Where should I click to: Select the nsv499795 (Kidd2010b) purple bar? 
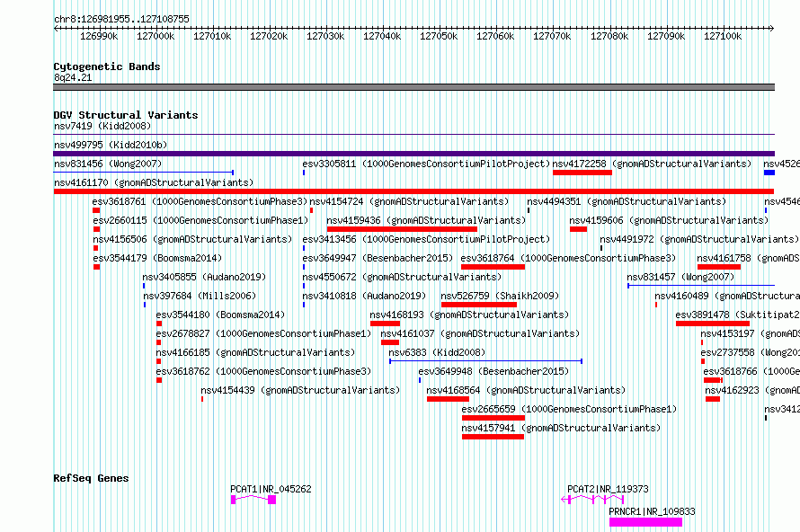coord(413,154)
